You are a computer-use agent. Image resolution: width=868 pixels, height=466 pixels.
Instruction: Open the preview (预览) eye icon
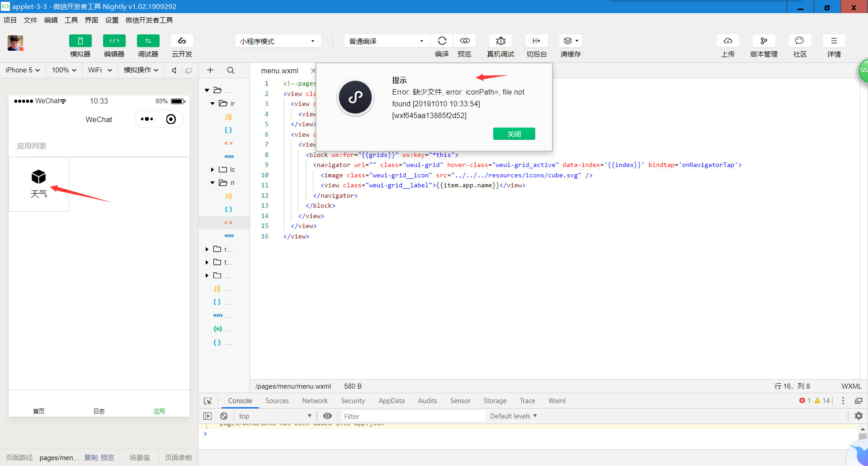(464, 41)
